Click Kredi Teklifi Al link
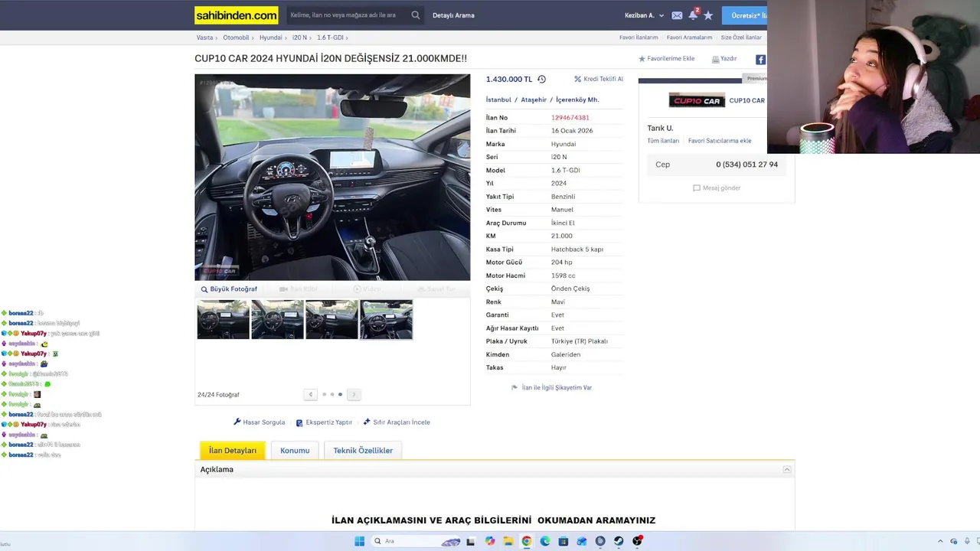 599,79
